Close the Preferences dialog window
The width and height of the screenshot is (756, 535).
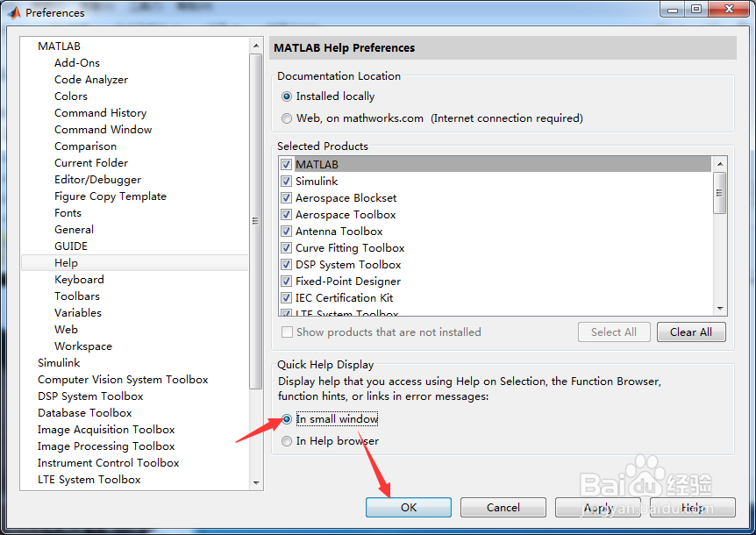pyautogui.click(x=729, y=9)
